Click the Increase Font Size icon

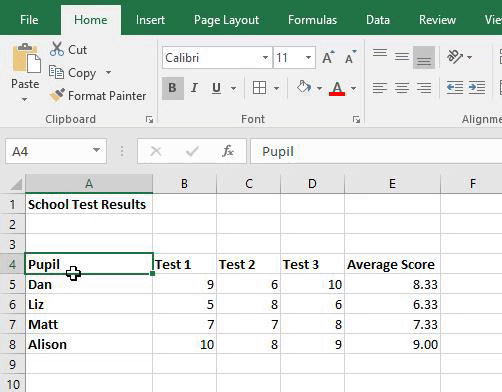click(x=328, y=58)
